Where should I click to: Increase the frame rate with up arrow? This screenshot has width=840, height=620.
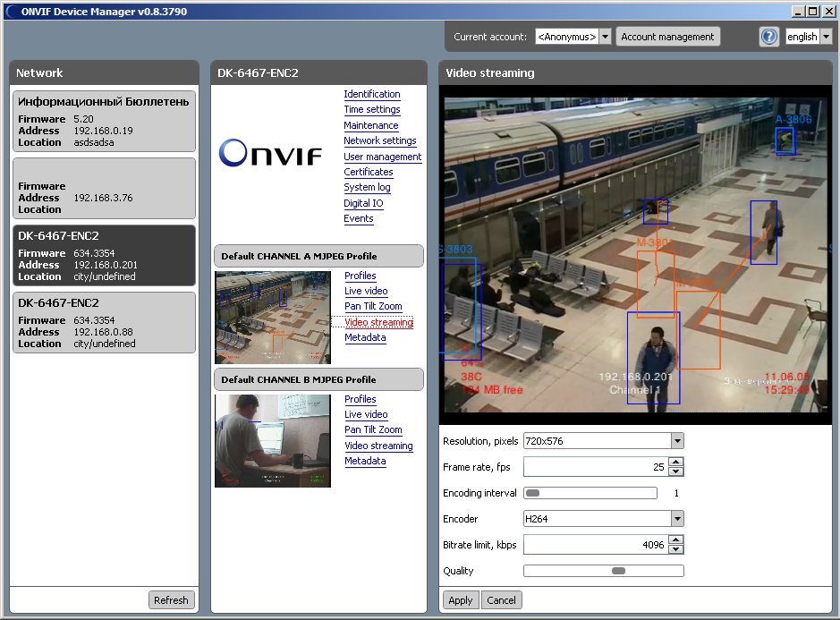pyautogui.click(x=675, y=463)
